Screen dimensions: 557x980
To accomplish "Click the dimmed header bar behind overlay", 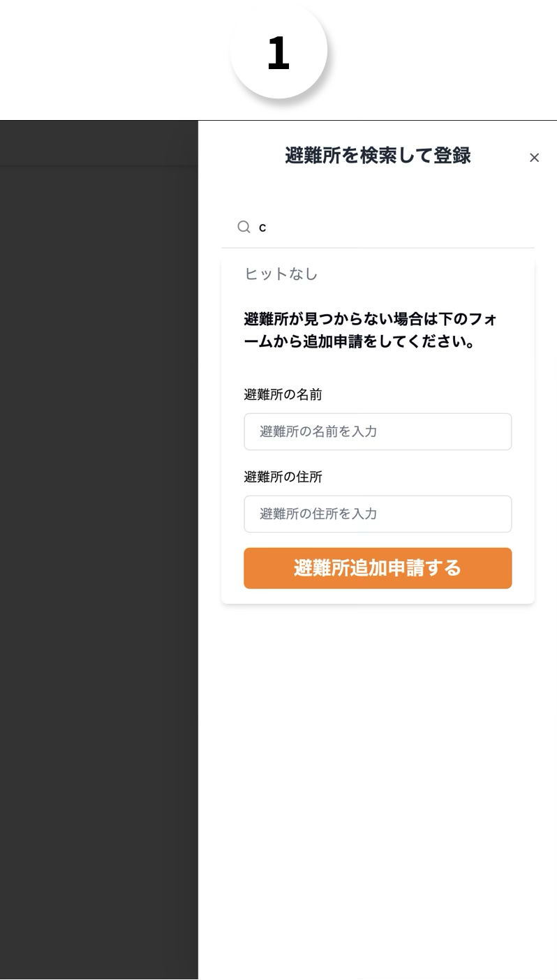I will (x=99, y=143).
